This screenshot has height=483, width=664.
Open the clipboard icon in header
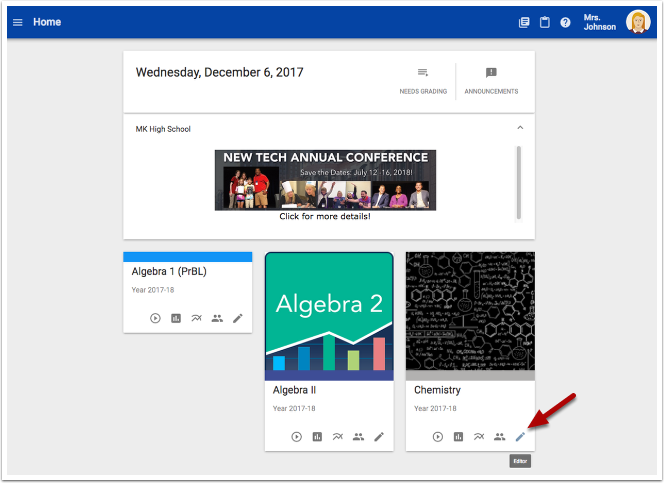pyautogui.click(x=545, y=22)
